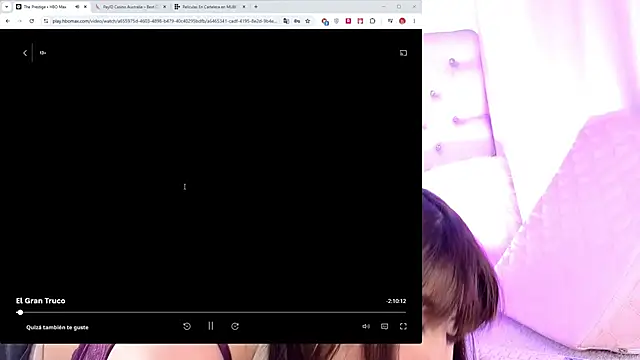Viewport: 640px width, 360px height.
Task: Close the Películas En Cartelera tab
Action: coord(244,7)
